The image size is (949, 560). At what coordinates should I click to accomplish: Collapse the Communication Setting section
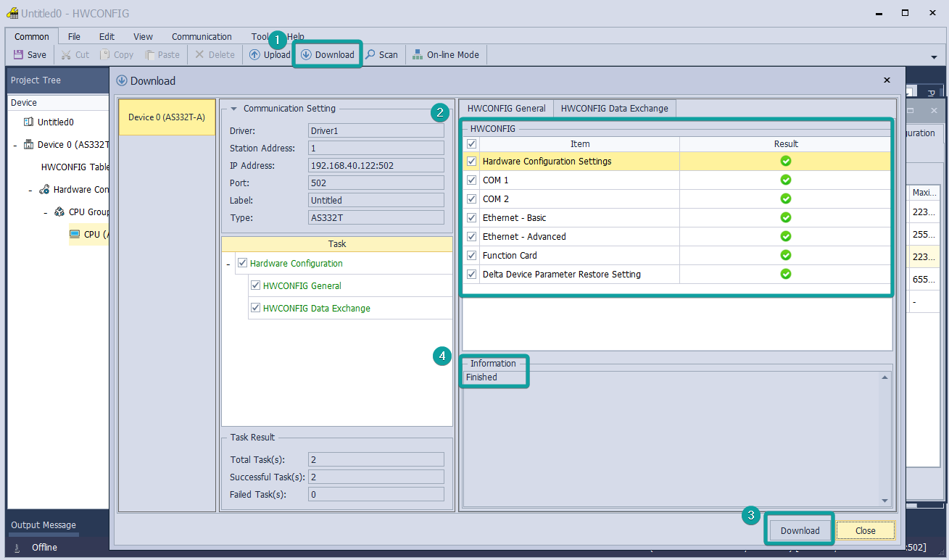point(234,109)
